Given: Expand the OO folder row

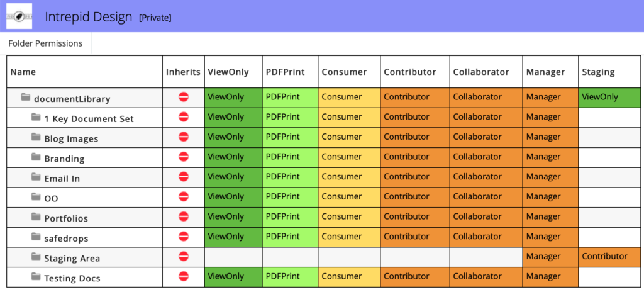Looking at the screenshot, I should coord(51,198).
